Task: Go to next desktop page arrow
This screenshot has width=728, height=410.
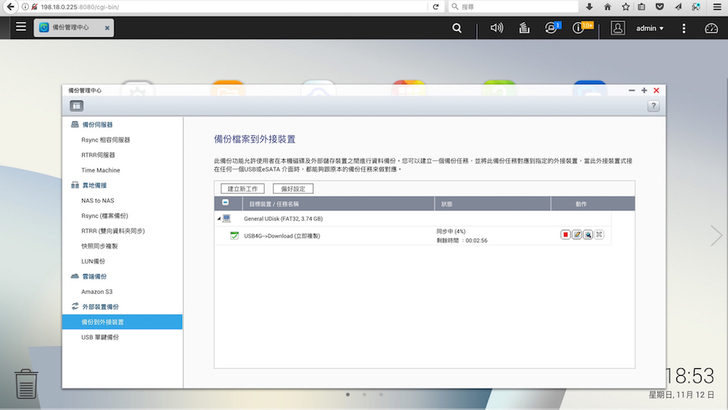Action: (715, 235)
